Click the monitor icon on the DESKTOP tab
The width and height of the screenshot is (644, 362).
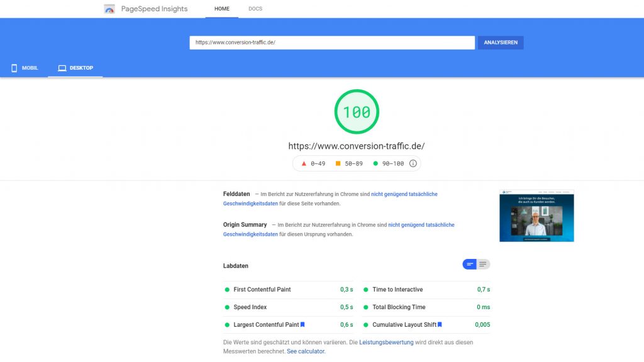point(63,67)
